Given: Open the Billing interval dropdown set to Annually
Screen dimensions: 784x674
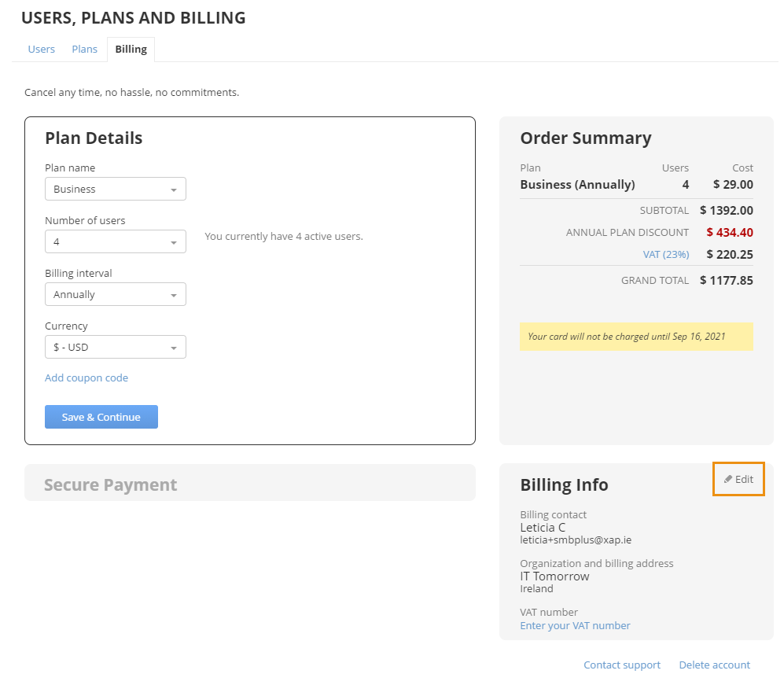Looking at the screenshot, I should 115,294.
